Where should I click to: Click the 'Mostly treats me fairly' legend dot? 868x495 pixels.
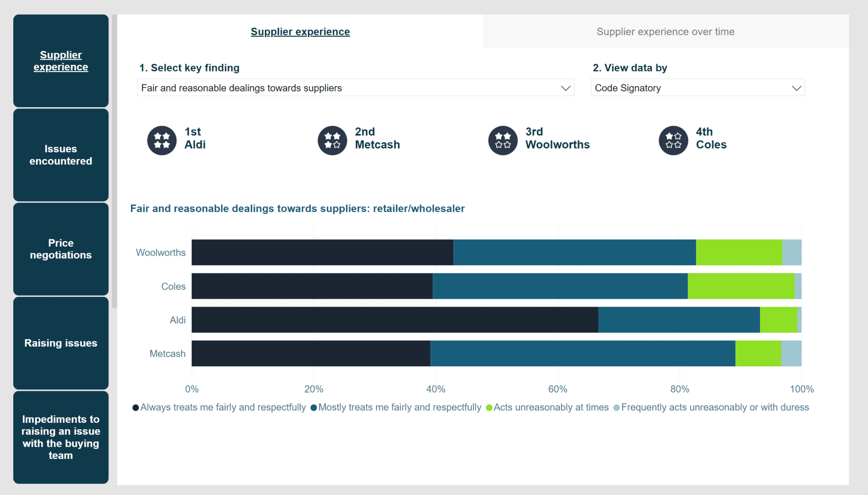(314, 407)
